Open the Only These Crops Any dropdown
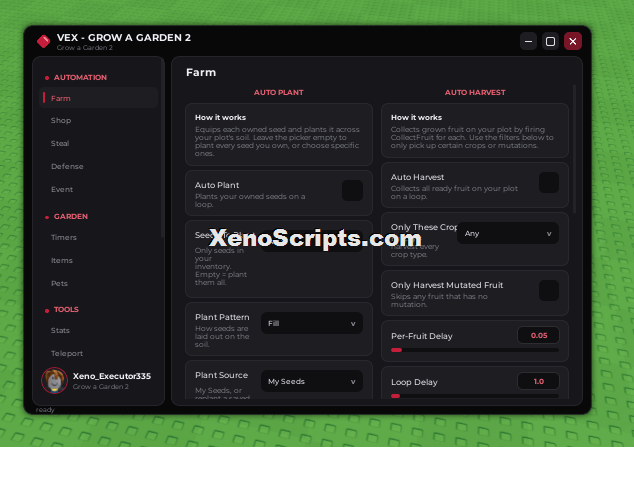This screenshot has width=634, height=477. point(508,233)
